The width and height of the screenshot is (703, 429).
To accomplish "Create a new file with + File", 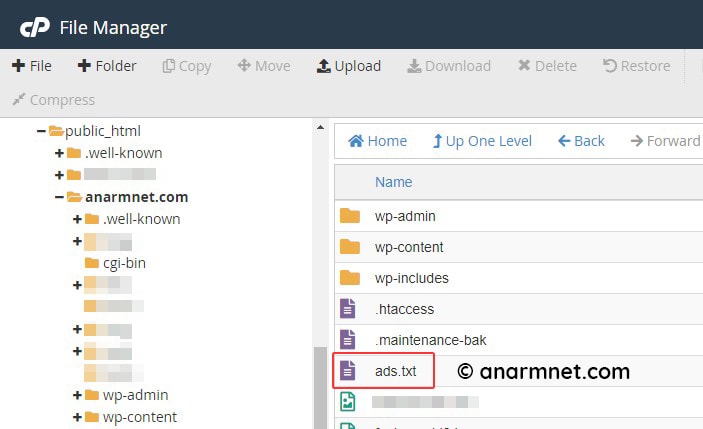I will (x=32, y=66).
